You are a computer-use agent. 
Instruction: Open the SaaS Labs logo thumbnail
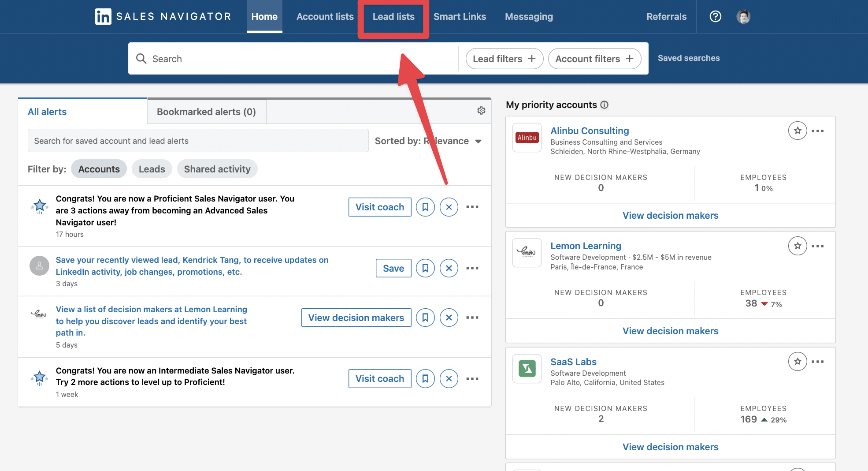tap(527, 369)
